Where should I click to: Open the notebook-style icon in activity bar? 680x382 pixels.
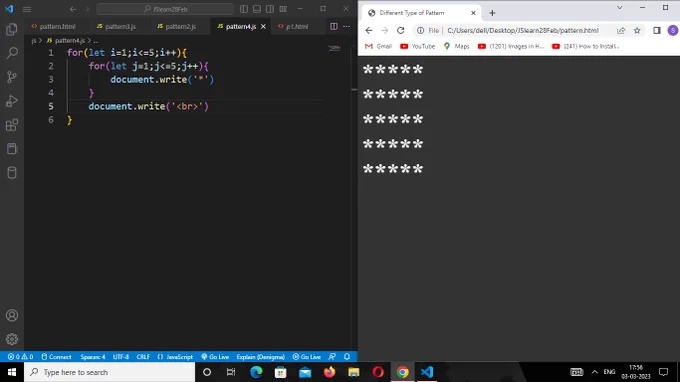pyautogui.click(x=12, y=149)
